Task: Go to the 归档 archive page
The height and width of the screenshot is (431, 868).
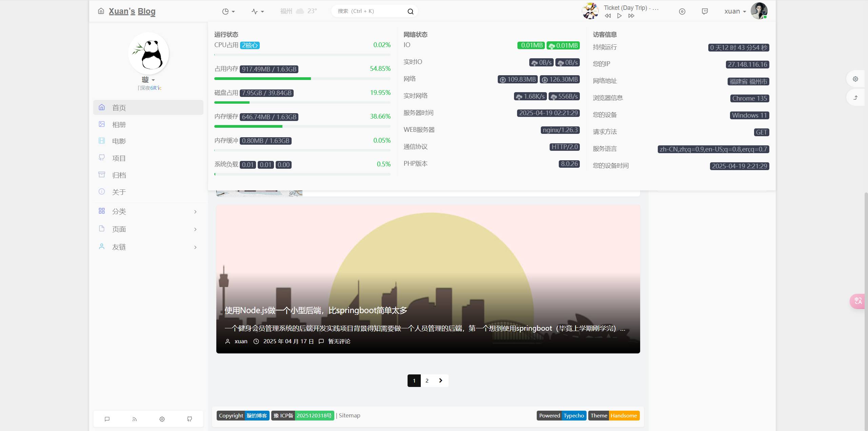Action: [119, 175]
